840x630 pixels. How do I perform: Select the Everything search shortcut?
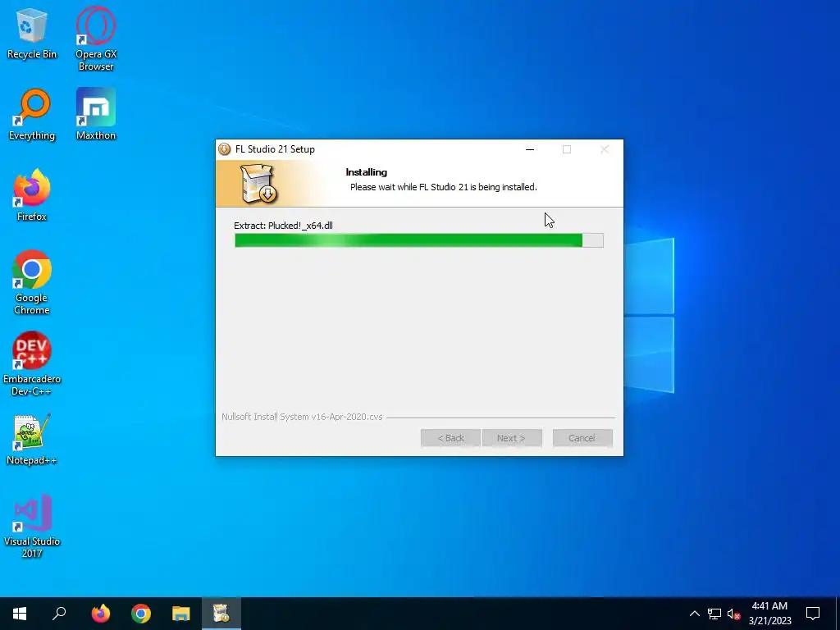pyautogui.click(x=32, y=115)
